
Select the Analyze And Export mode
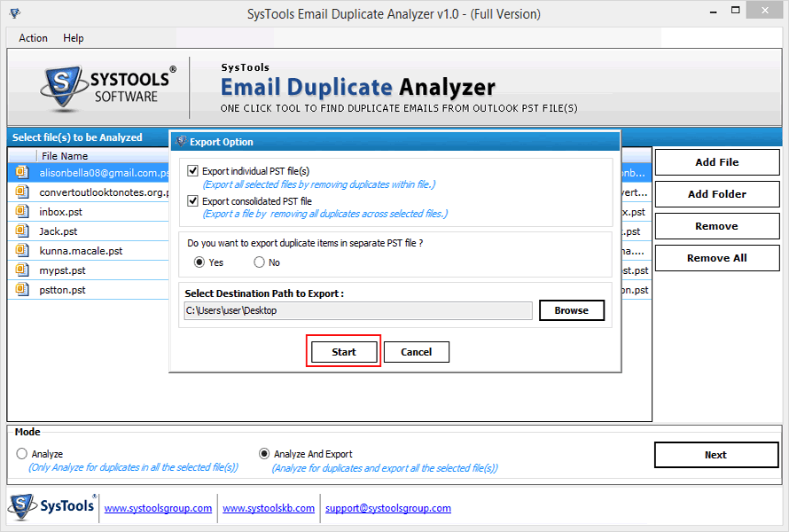264,454
